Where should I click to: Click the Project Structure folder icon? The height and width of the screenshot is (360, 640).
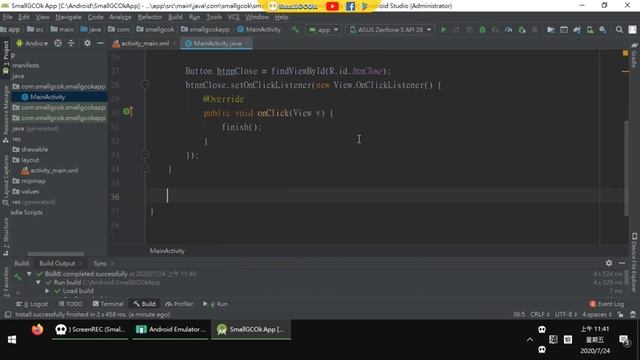click(551, 30)
